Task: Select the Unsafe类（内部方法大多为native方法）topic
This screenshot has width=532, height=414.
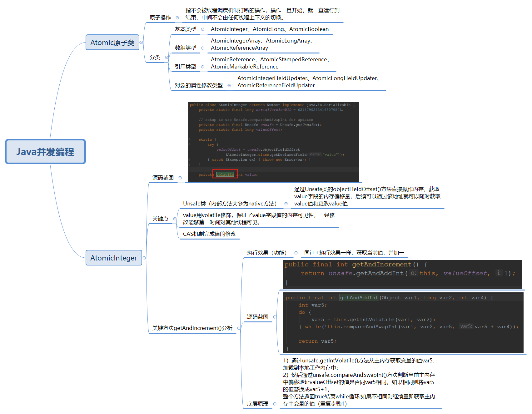Action: point(230,204)
